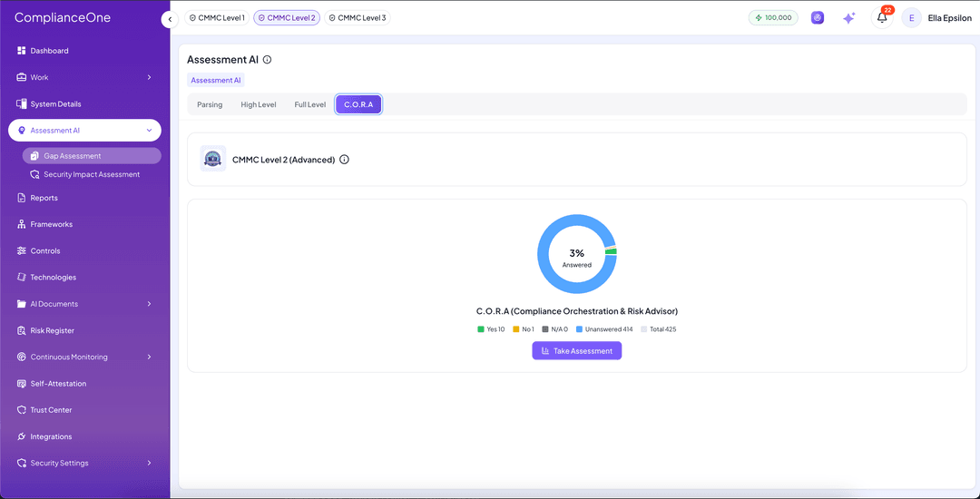Image resolution: width=980 pixels, height=499 pixels.
Task: Toggle the Yes 10 legend item
Action: point(491,329)
